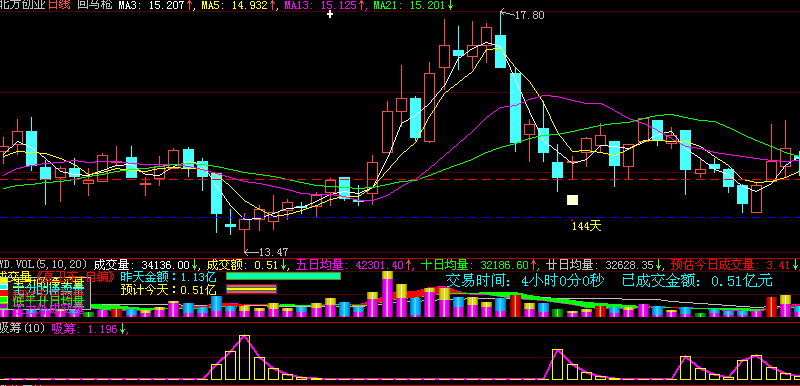The width and height of the screenshot is (800, 386).
Task: Click the volume color legend box
Action: [45, 294]
